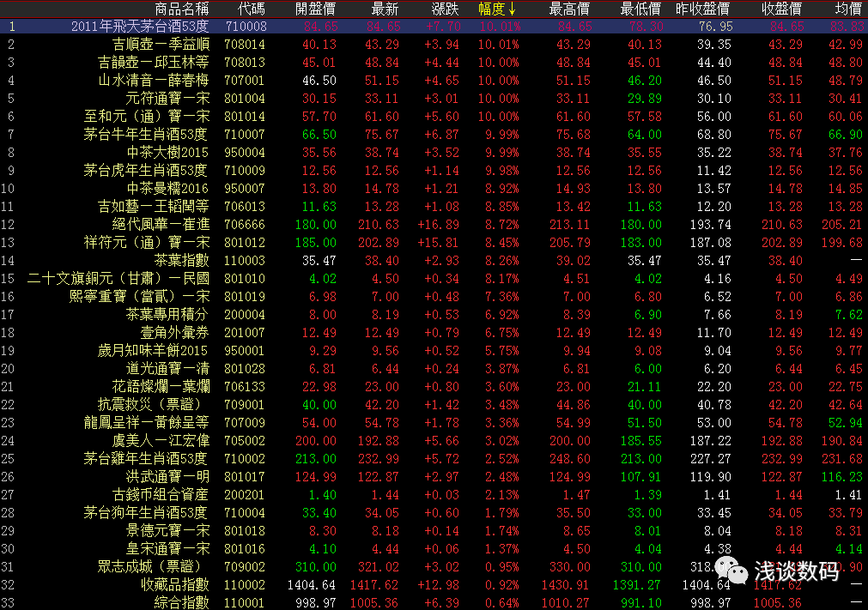Sort by 幅度 column header

coord(496,9)
